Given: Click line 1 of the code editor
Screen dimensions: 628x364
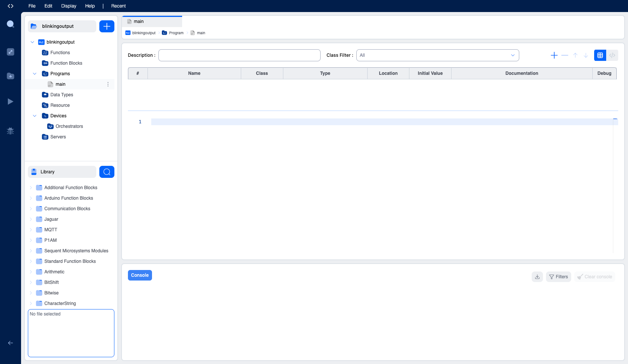Looking at the screenshot, I should [x=382, y=122].
